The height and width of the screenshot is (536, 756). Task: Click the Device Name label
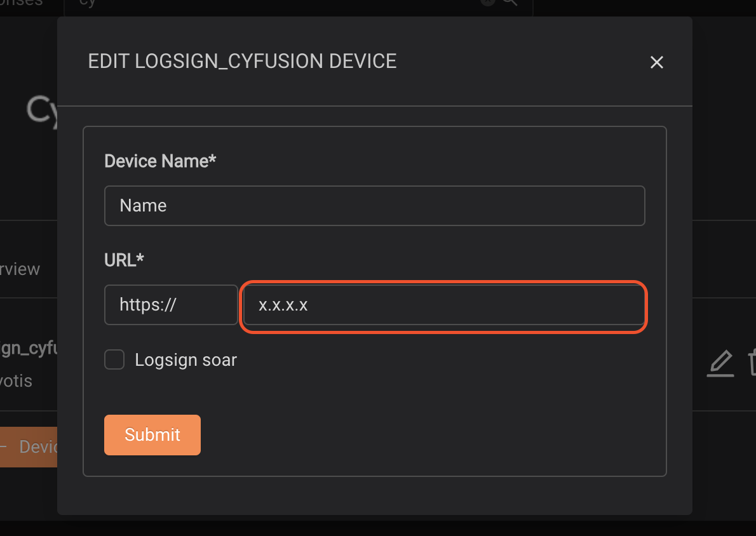pyautogui.click(x=160, y=161)
